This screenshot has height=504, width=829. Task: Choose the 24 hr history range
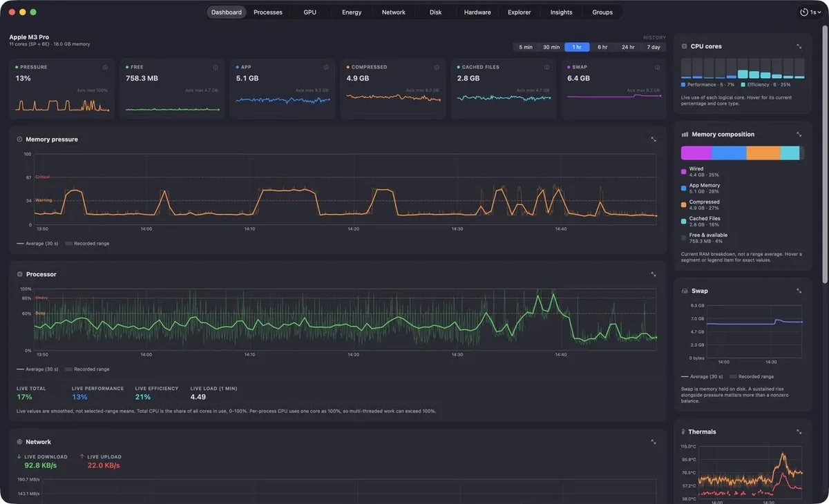tap(628, 47)
